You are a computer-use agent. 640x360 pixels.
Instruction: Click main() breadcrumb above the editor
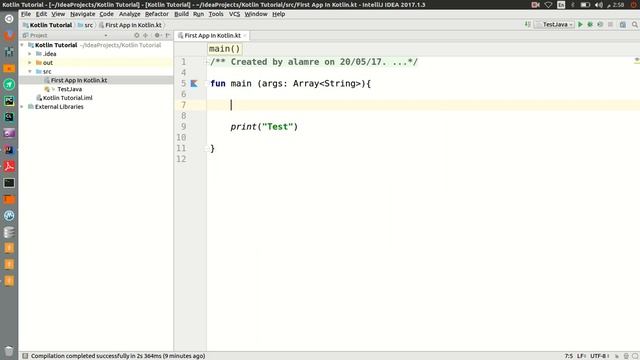(224, 49)
